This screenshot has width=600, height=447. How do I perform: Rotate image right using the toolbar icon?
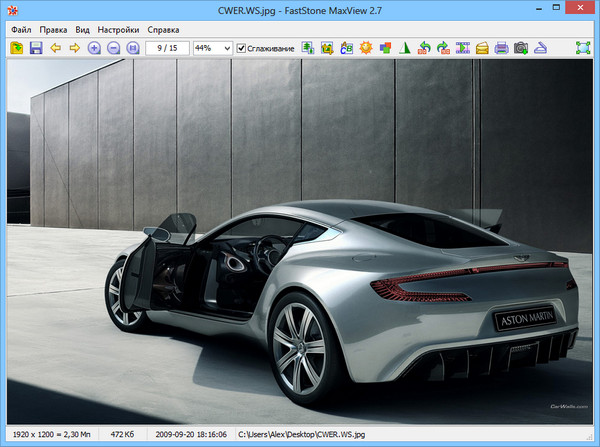443,48
